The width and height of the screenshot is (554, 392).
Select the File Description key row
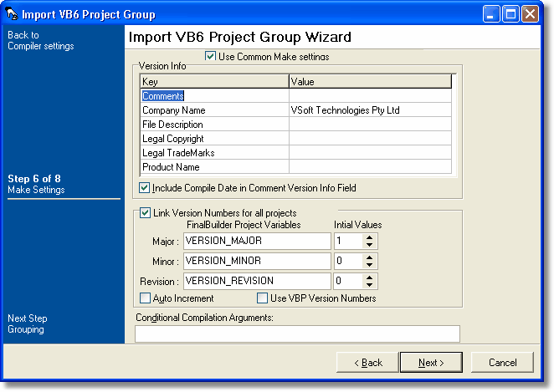click(215, 125)
